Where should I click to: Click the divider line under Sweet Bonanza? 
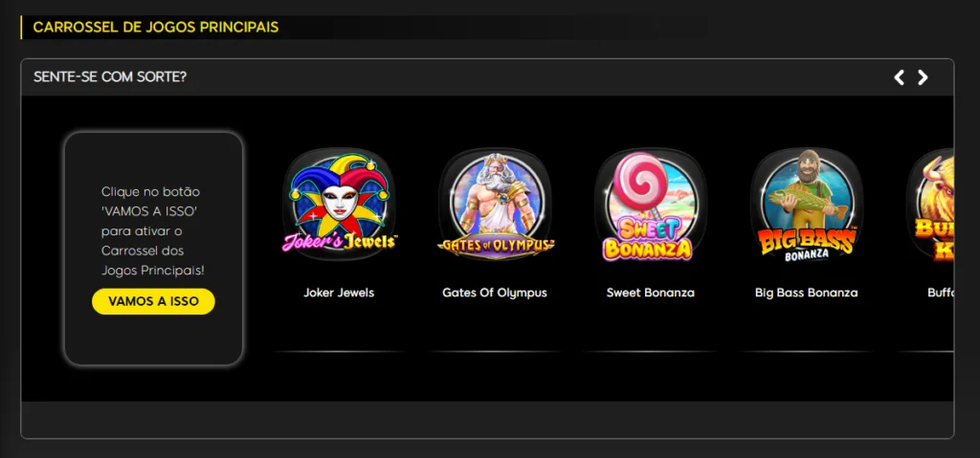pos(651,352)
